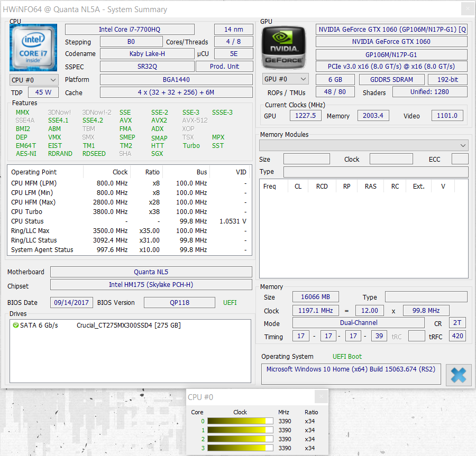Click the CPU Turbo operating point row
This screenshot has height=456, width=476.
[x=130, y=212]
